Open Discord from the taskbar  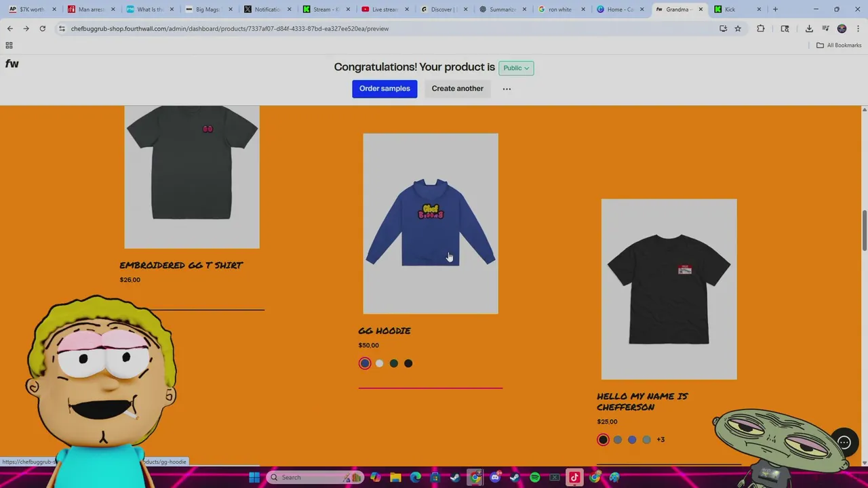tap(495, 477)
